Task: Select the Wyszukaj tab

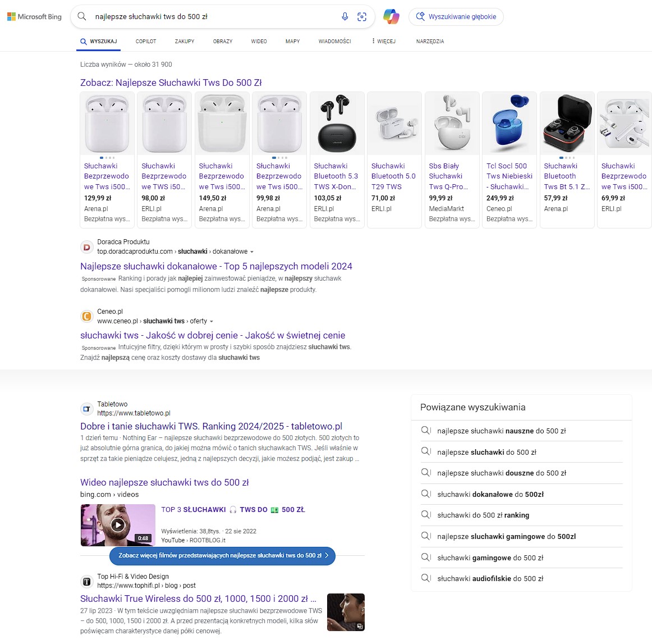Action: [99, 41]
